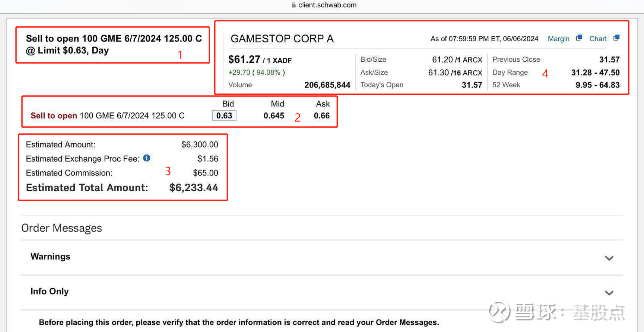Screen dimensions: 644x332
Task: Click the Estimated Total Amount $6,233.44
Action: [x=193, y=187]
